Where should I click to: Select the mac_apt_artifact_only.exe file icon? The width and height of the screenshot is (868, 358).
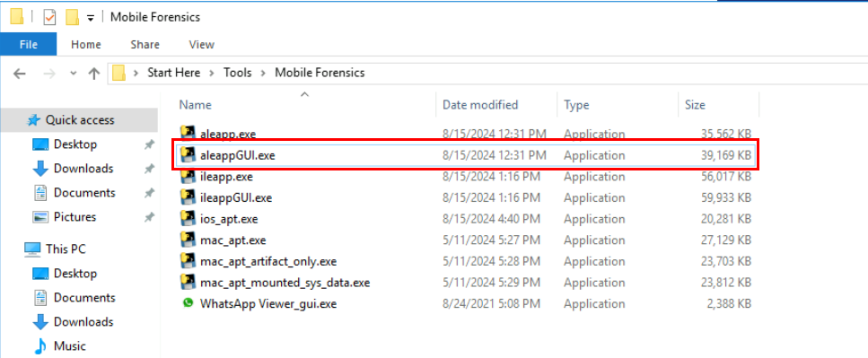point(189,261)
